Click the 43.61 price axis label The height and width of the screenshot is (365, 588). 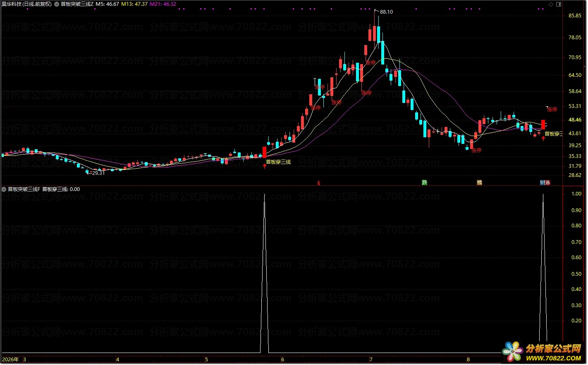(575, 134)
